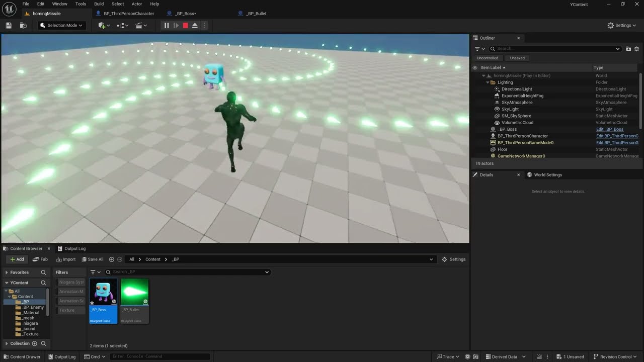Open the Edit _BP_Boss link

pyautogui.click(x=609, y=129)
